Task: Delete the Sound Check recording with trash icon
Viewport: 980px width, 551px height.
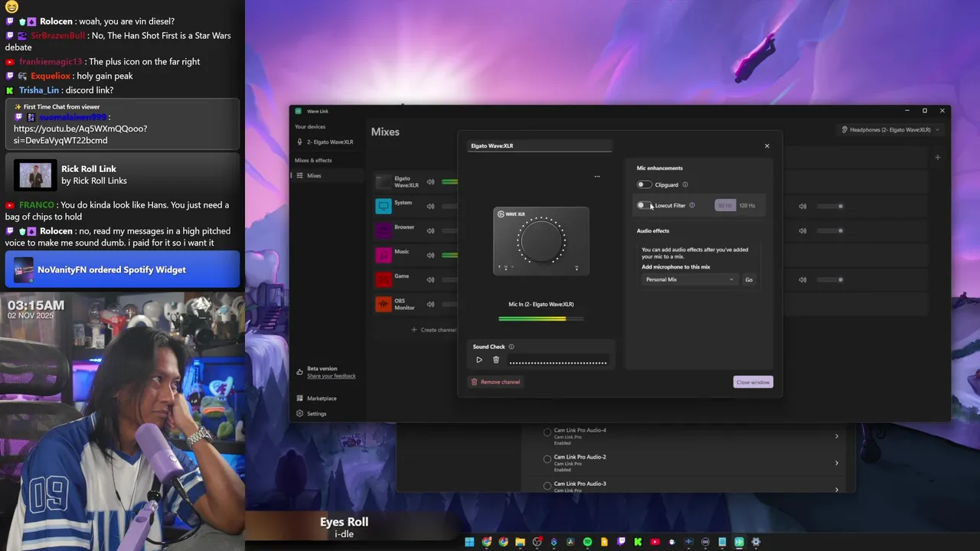Action: click(496, 360)
